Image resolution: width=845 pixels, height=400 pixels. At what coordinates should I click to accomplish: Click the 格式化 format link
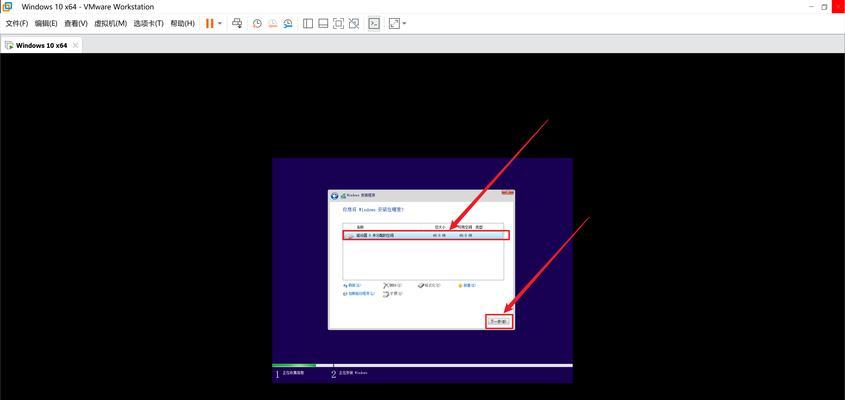tap(430, 285)
